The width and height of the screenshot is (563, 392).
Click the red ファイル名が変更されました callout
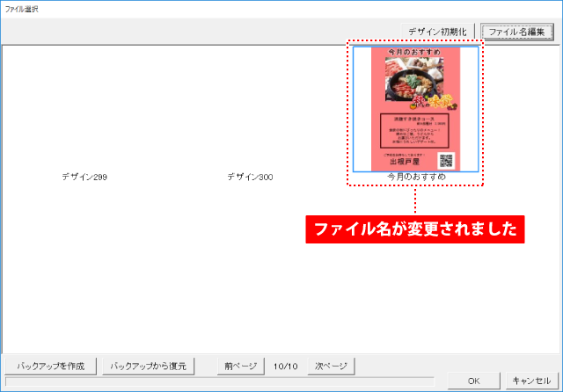415,229
